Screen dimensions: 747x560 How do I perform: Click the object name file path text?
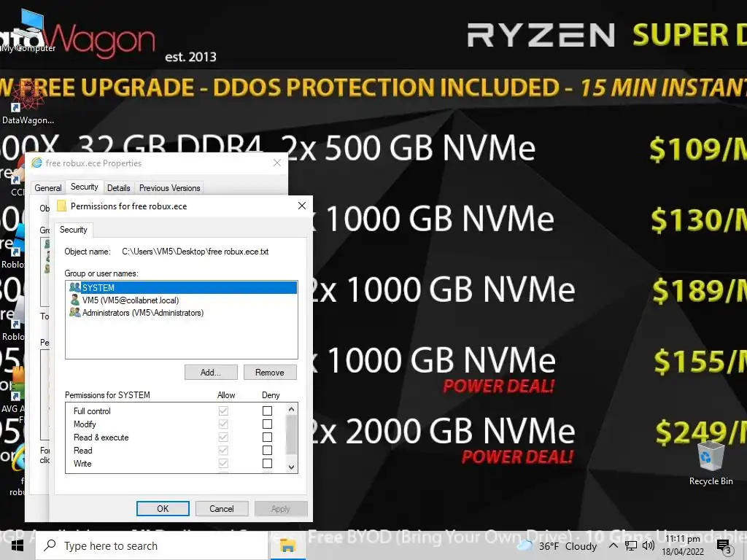click(x=196, y=252)
